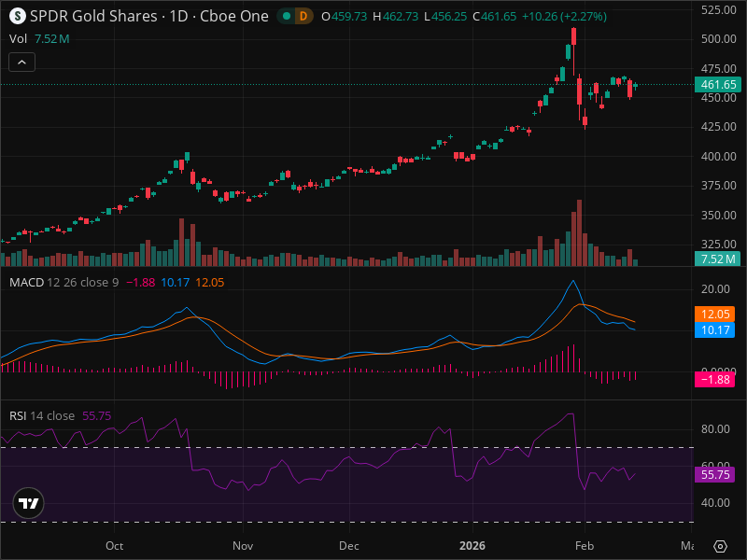This screenshot has height=560, width=747.
Task: Click the low value L456.25
Action: 445,16
